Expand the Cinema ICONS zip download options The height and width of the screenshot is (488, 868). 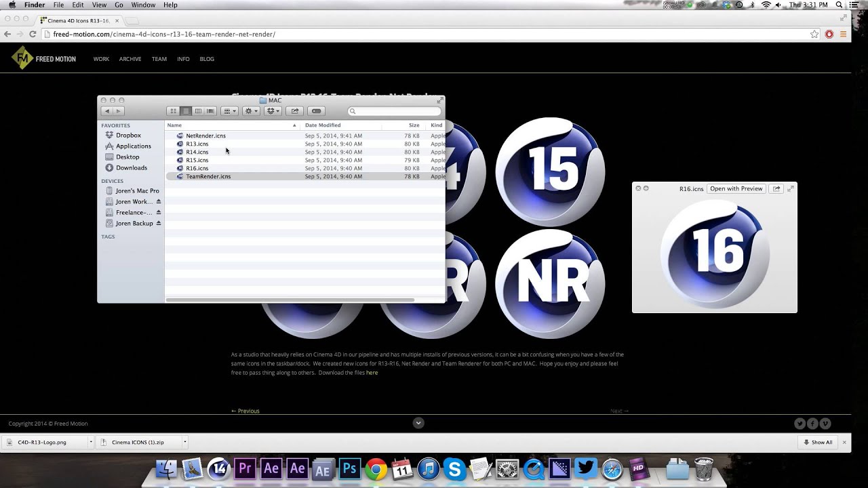(184, 442)
